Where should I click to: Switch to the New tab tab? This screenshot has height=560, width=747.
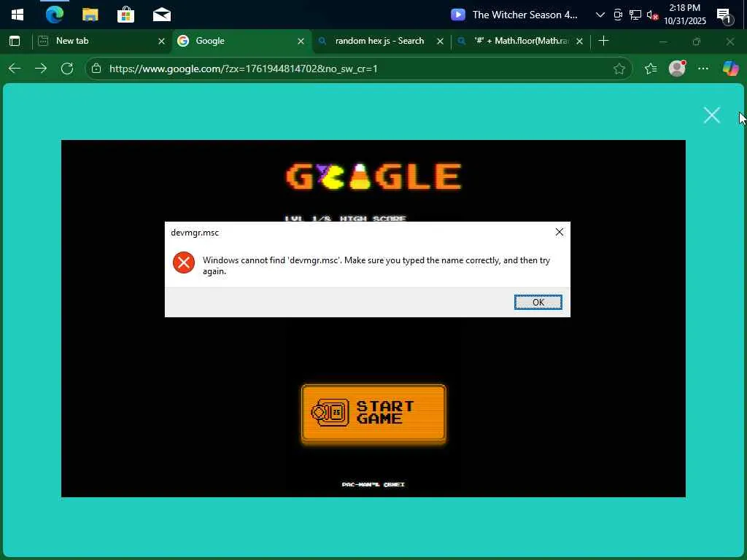101,41
